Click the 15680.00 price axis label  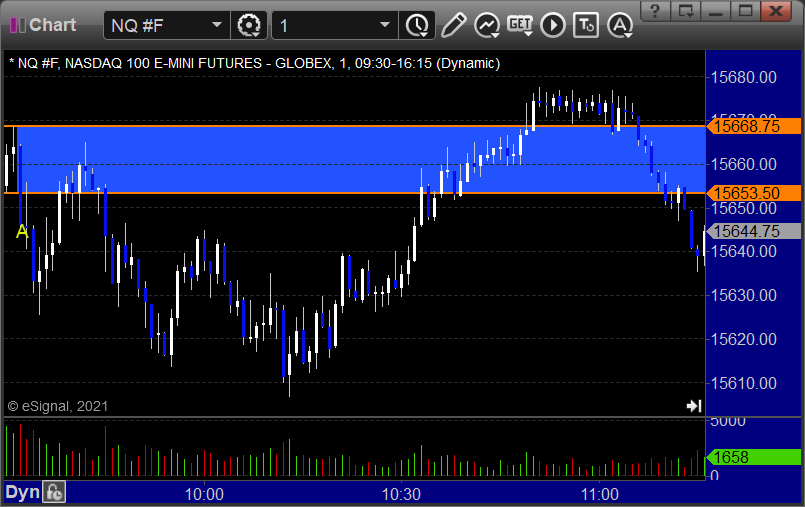[743, 77]
